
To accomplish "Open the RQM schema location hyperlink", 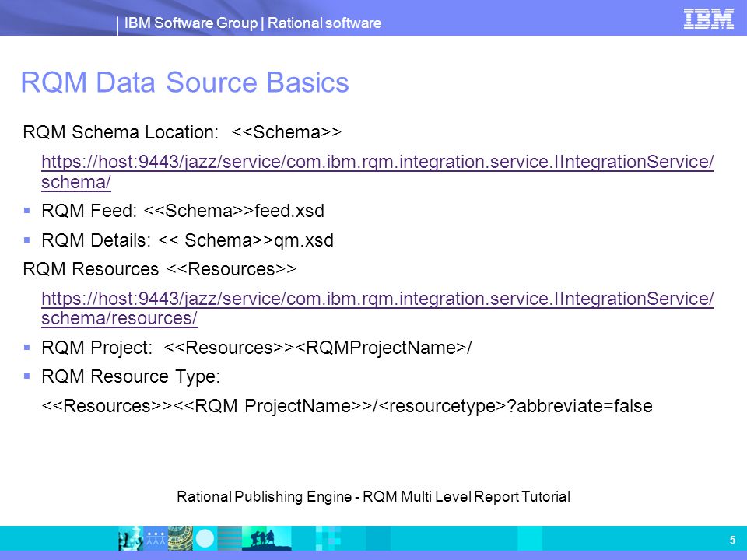I will click(377, 171).
